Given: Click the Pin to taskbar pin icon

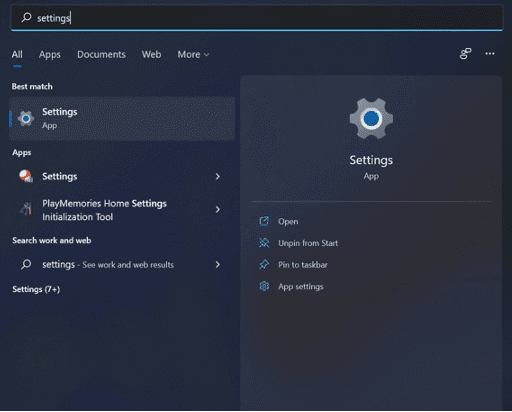Looking at the screenshot, I should [264, 264].
